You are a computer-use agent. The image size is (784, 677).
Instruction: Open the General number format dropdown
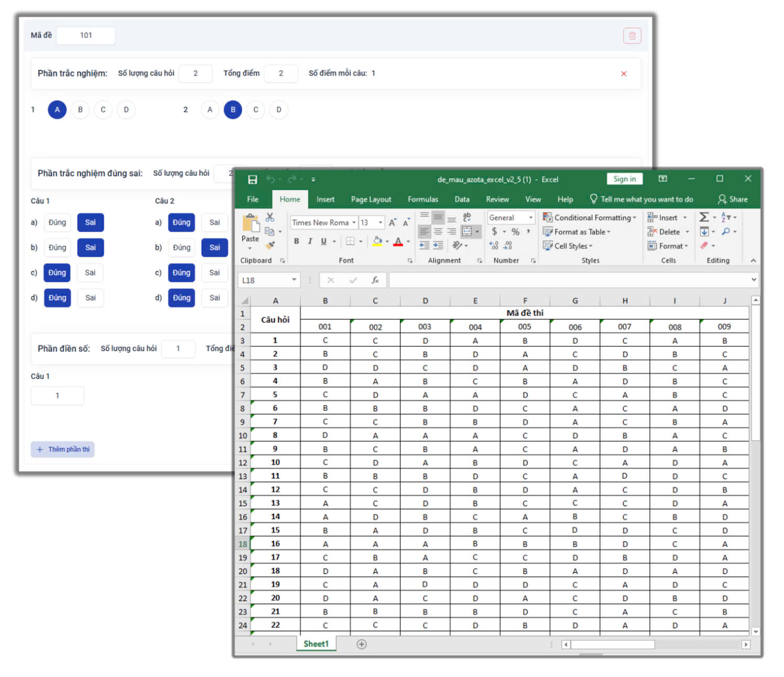tap(530, 217)
